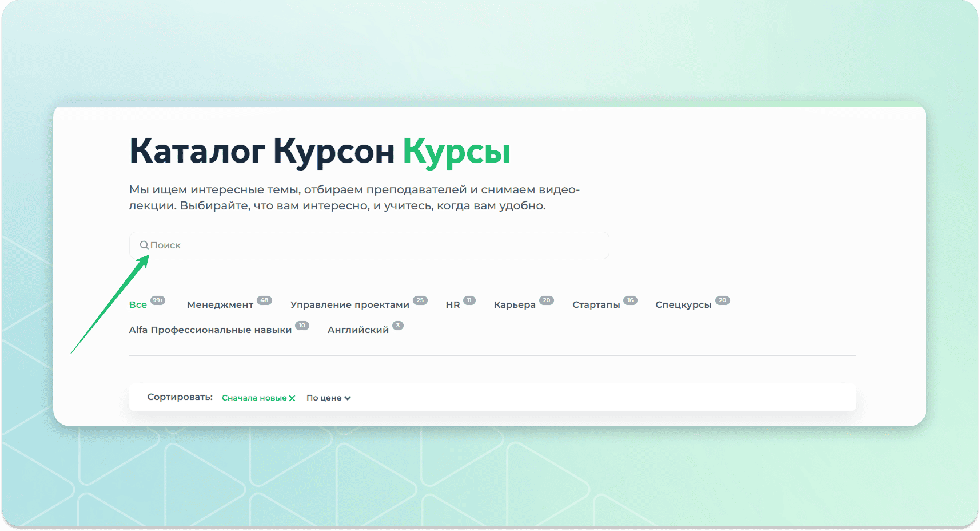This screenshot has width=980, height=531.
Task: Choose Alfa Профессиональные навыки category
Action: coord(210,330)
